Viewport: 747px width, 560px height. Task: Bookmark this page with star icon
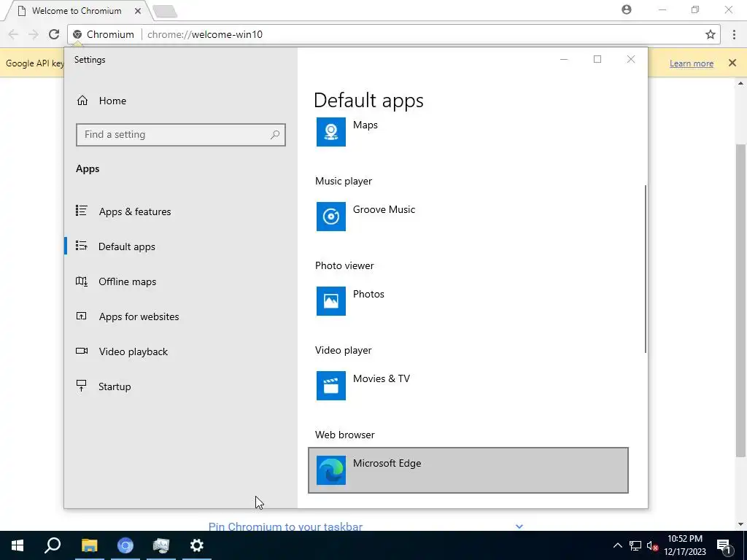pos(711,34)
